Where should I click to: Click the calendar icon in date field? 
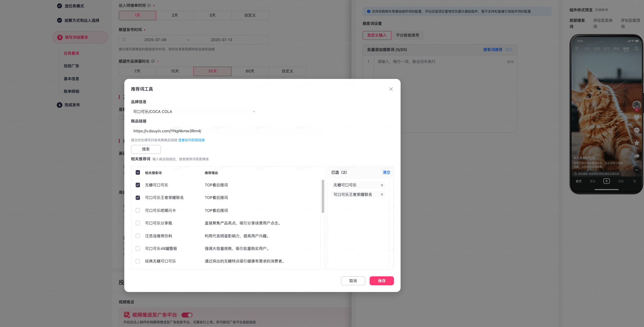click(124, 40)
